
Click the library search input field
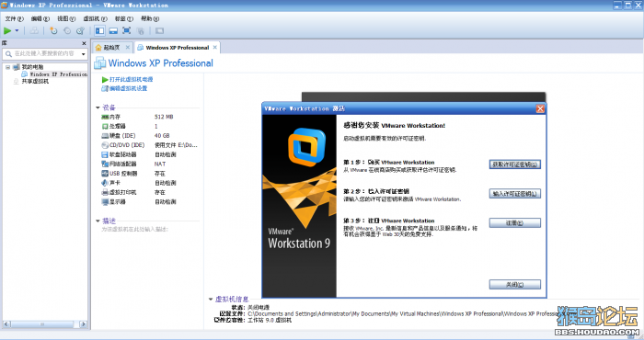click(46, 53)
